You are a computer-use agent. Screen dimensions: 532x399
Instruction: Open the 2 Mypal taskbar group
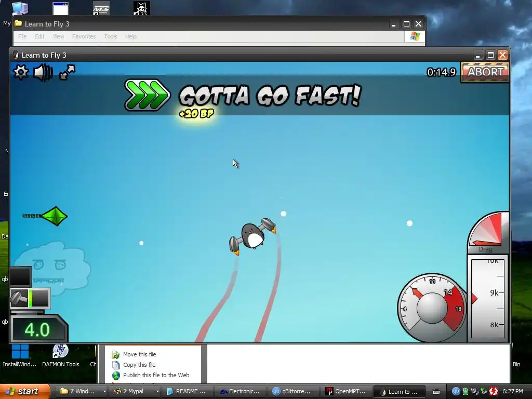[136, 391]
